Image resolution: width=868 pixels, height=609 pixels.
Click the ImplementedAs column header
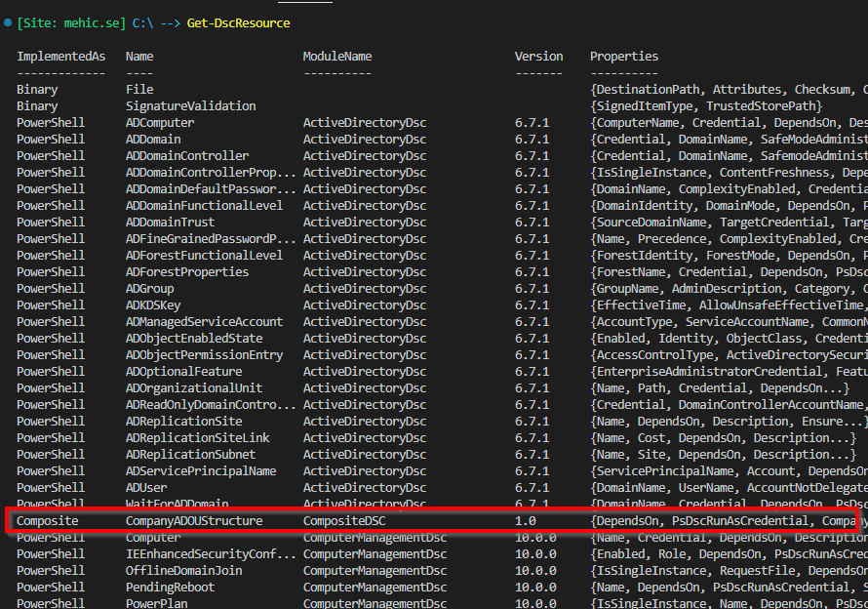pyautogui.click(x=60, y=57)
